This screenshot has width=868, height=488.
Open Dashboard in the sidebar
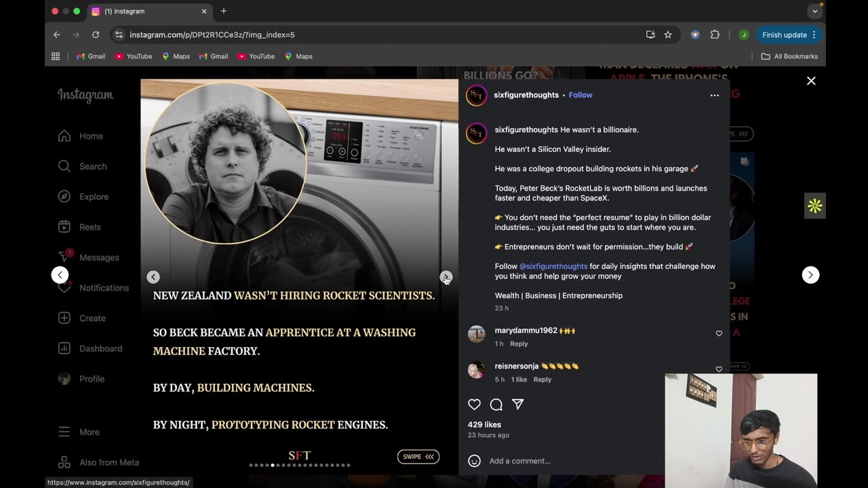90,348
